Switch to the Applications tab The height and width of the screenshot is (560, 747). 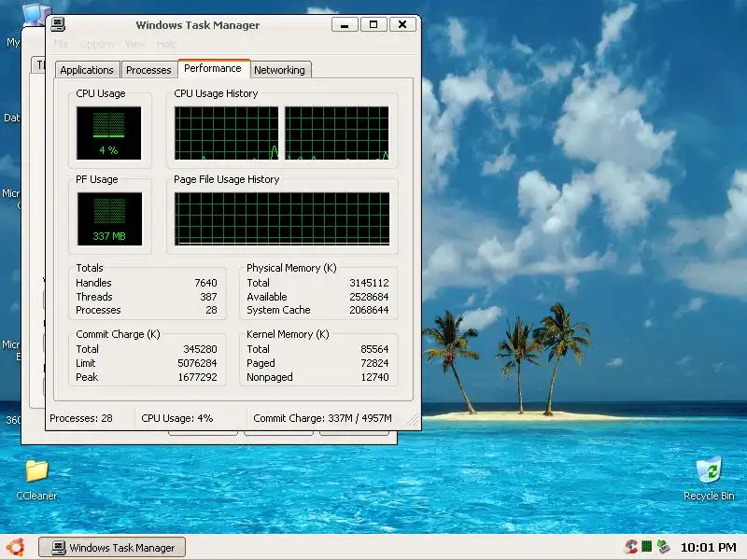coord(87,70)
